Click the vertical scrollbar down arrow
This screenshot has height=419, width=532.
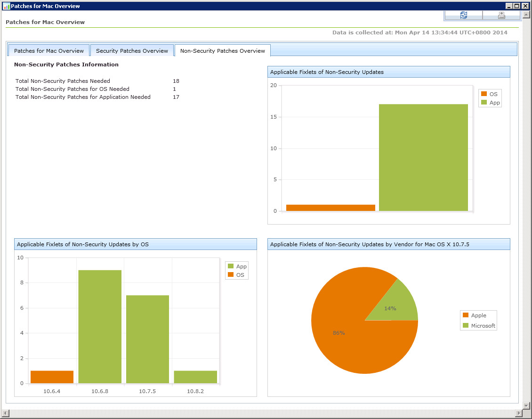click(526, 405)
